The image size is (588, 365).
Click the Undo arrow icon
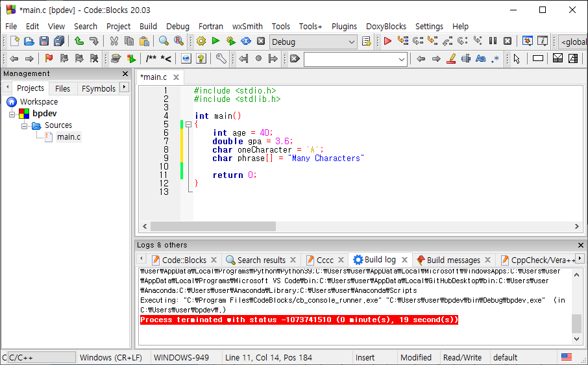79,42
